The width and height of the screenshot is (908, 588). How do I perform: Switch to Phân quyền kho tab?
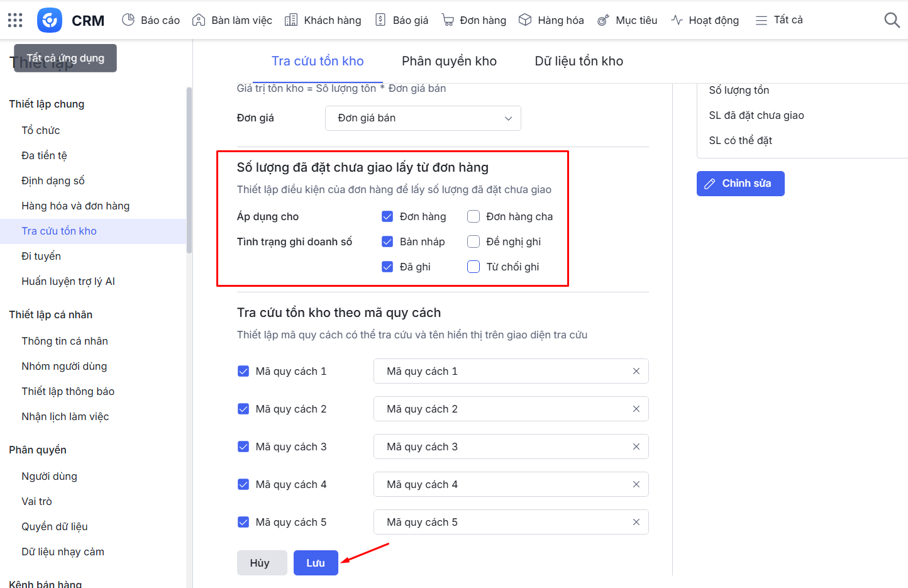coord(449,61)
